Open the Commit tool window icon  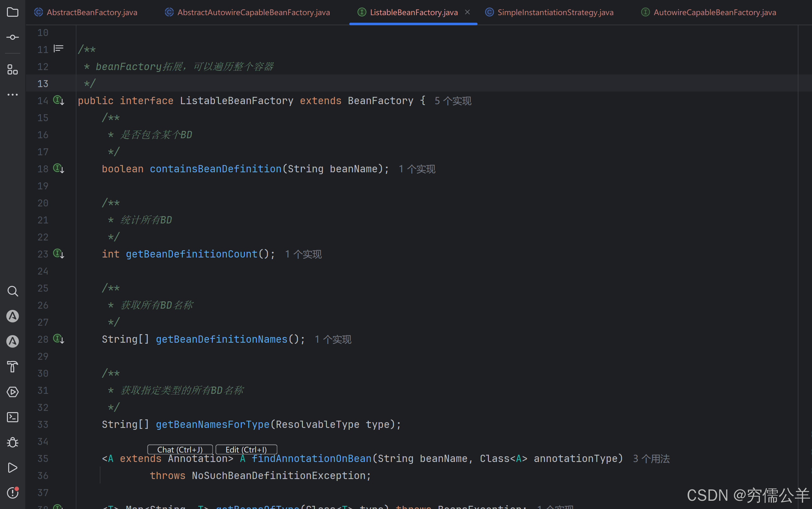coord(12,37)
